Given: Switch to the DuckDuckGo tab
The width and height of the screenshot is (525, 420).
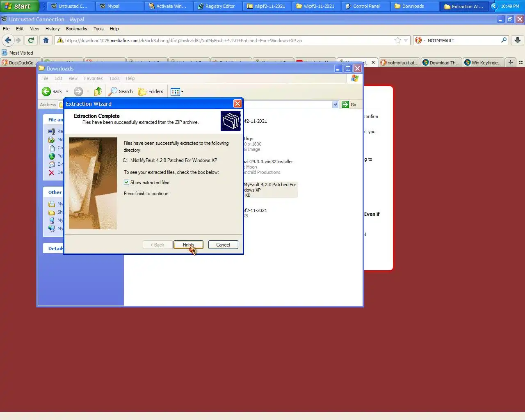Looking at the screenshot, I should [21, 62].
